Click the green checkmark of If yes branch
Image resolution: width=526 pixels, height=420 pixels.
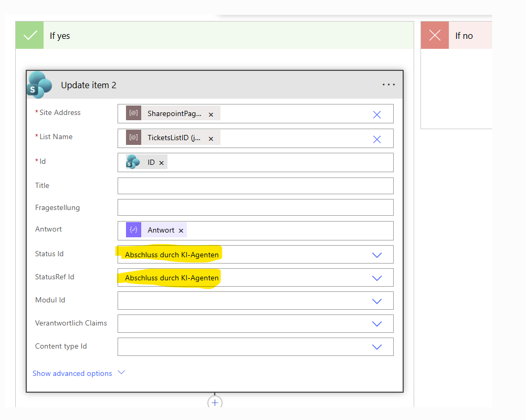click(x=30, y=36)
